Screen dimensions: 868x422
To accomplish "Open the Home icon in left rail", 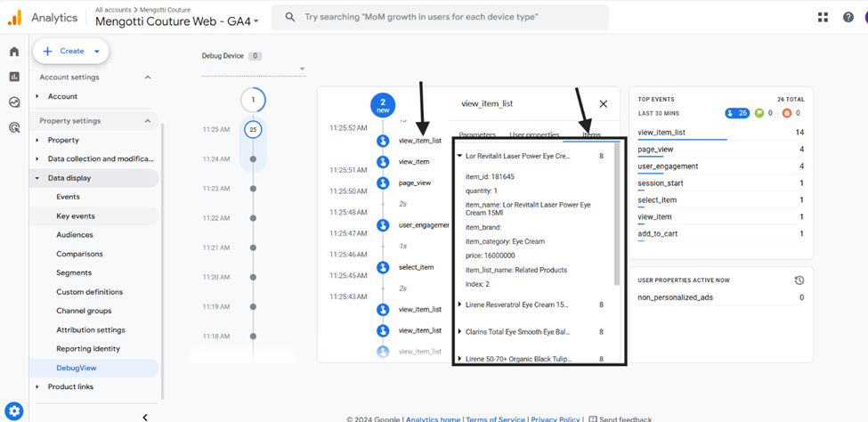I will (x=14, y=52).
